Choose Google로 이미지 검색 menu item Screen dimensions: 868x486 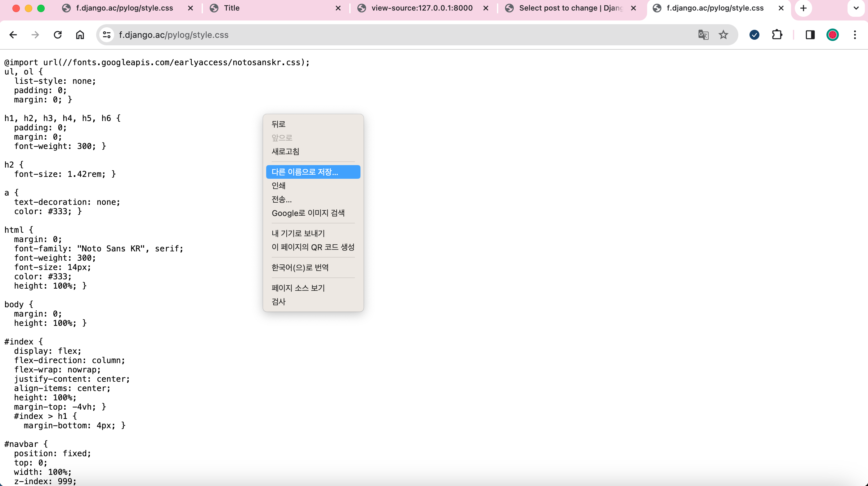pyautogui.click(x=313, y=213)
